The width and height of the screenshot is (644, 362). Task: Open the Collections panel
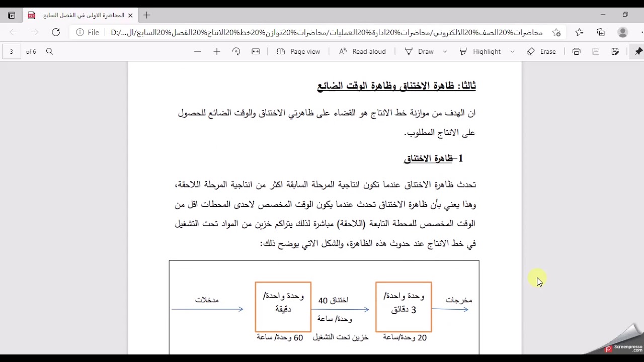coord(601,32)
